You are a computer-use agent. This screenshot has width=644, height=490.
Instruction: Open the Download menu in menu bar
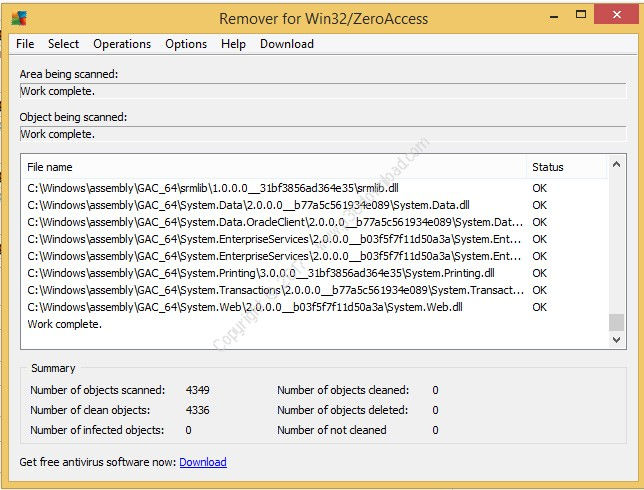pyautogui.click(x=287, y=44)
